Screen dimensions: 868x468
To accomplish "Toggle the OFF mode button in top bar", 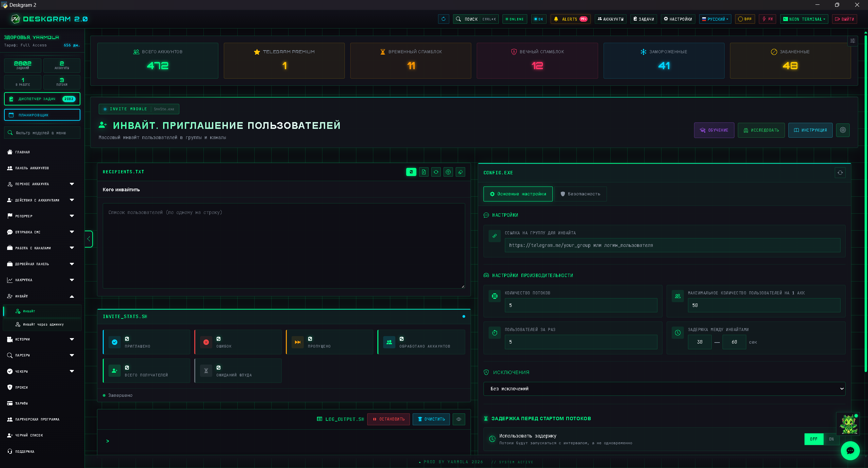I will 745,19.
